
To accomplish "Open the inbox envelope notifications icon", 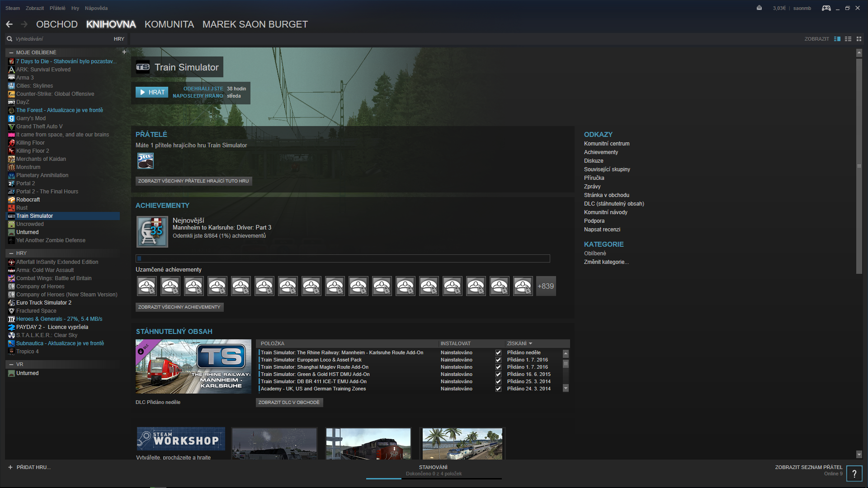I will pos(759,8).
